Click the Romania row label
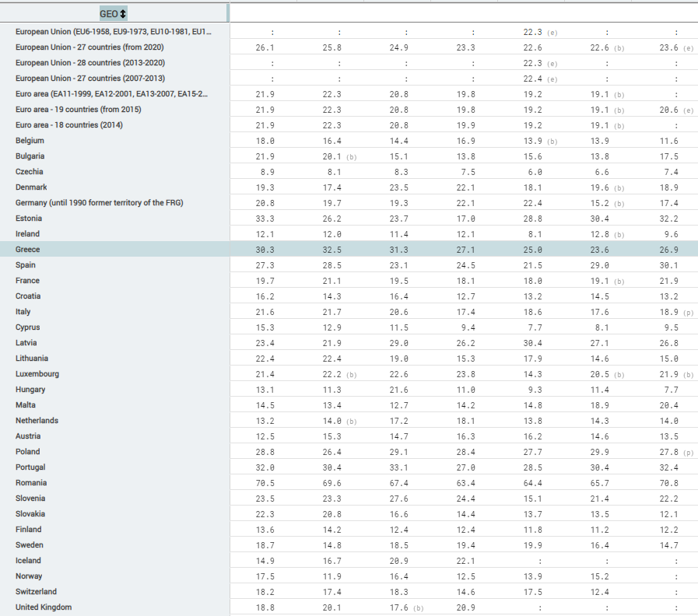This screenshot has height=616, width=698. click(x=31, y=483)
